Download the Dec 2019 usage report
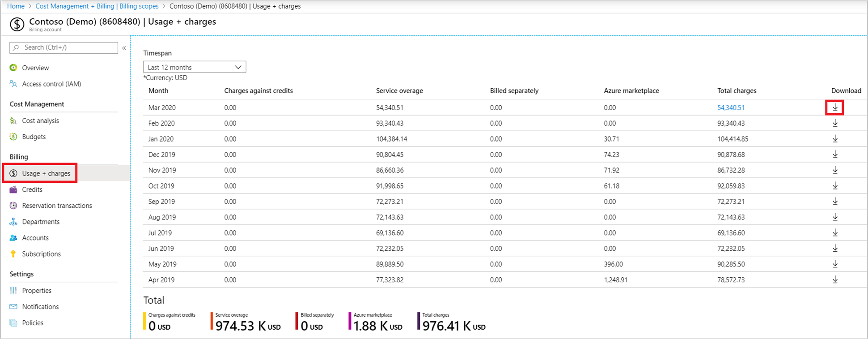 tap(834, 154)
